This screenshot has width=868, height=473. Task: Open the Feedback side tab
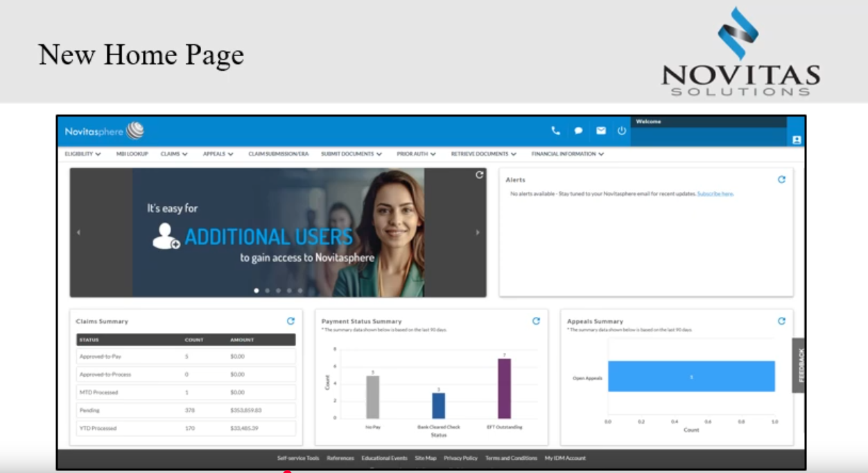pyautogui.click(x=800, y=365)
